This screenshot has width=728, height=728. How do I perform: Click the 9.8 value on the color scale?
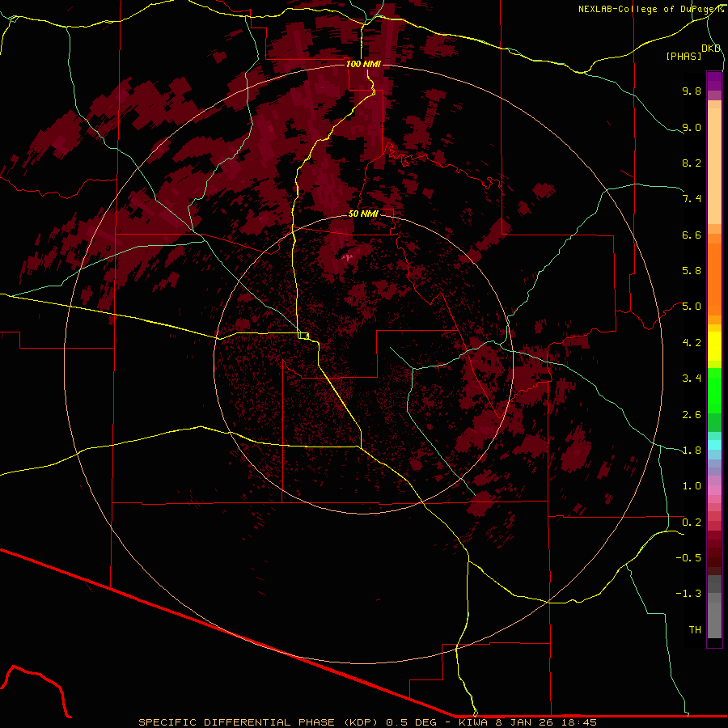coord(692,91)
